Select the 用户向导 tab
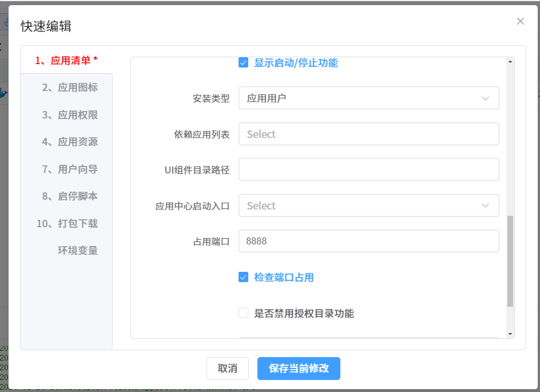Viewport: 540px width, 392px height. tap(70, 169)
